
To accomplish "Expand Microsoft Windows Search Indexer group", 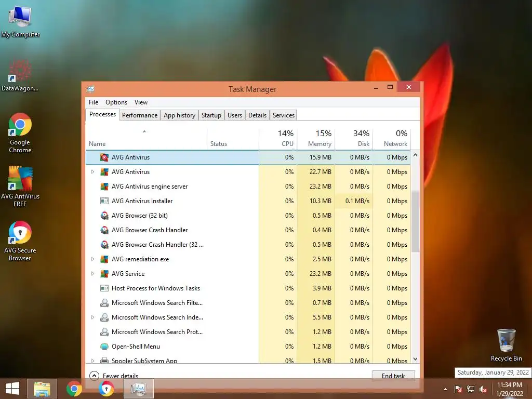I will coord(92,317).
